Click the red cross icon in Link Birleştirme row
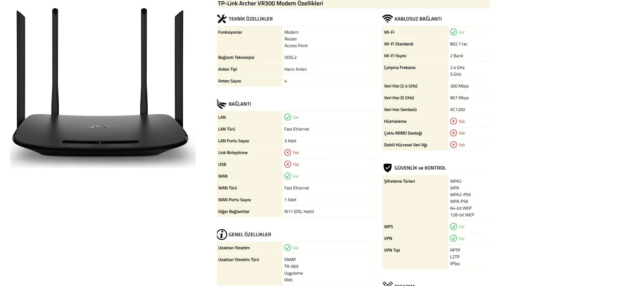644x286 pixels. pyautogui.click(x=288, y=152)
